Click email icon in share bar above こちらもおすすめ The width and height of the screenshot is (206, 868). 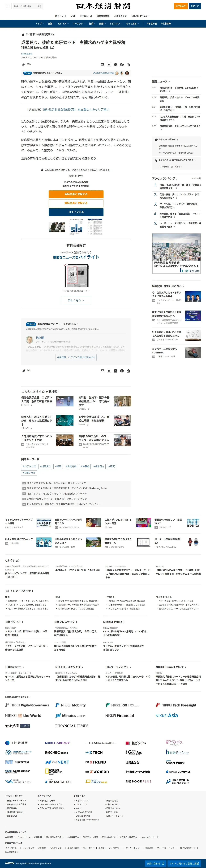[103, 371]
